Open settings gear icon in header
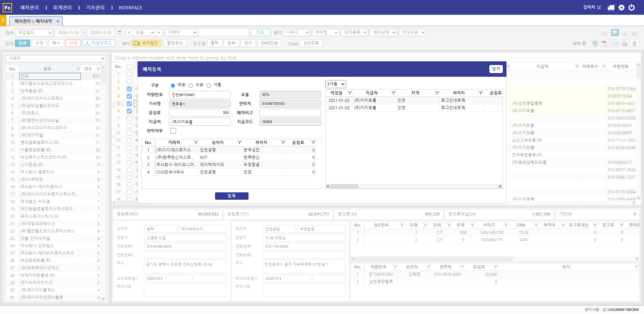The image size is (644, 314). (622, 7)
